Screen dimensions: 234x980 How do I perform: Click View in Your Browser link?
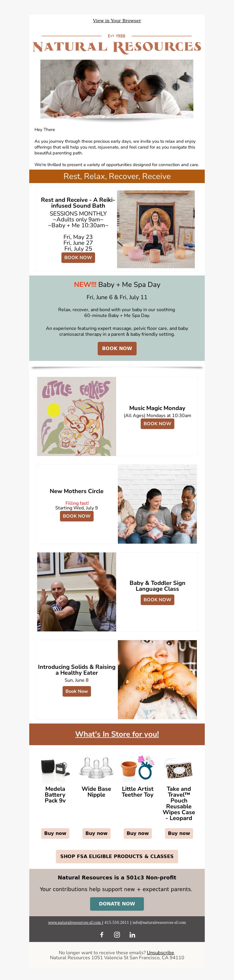[x=117, y=20]
